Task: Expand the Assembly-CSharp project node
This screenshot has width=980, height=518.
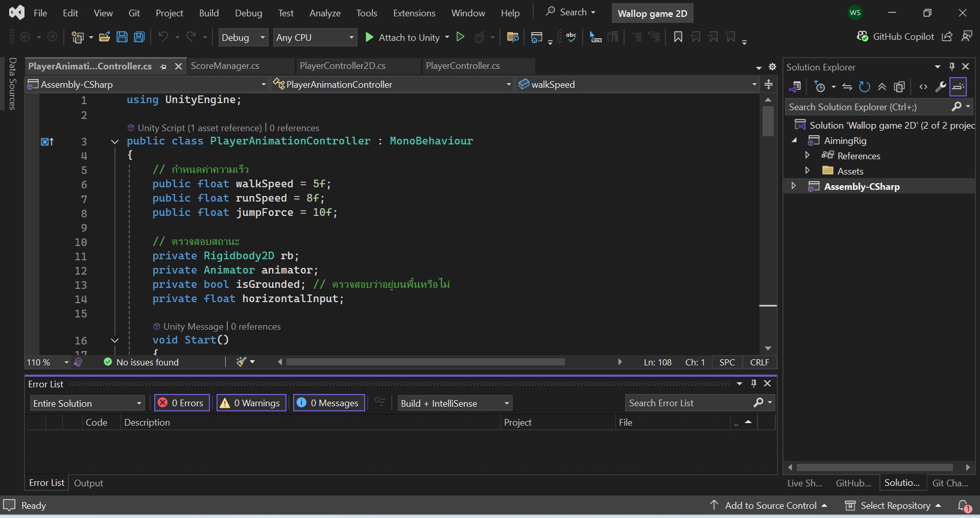Action: (793, 186)
